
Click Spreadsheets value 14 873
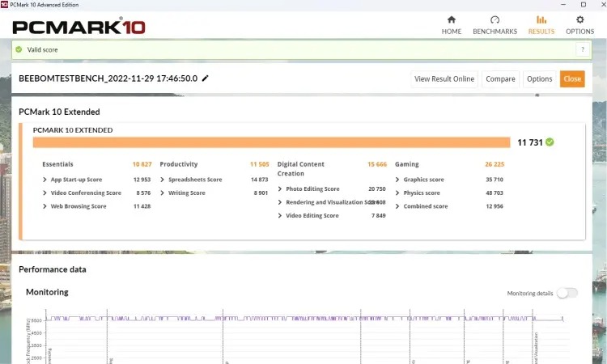pos(259,180)
